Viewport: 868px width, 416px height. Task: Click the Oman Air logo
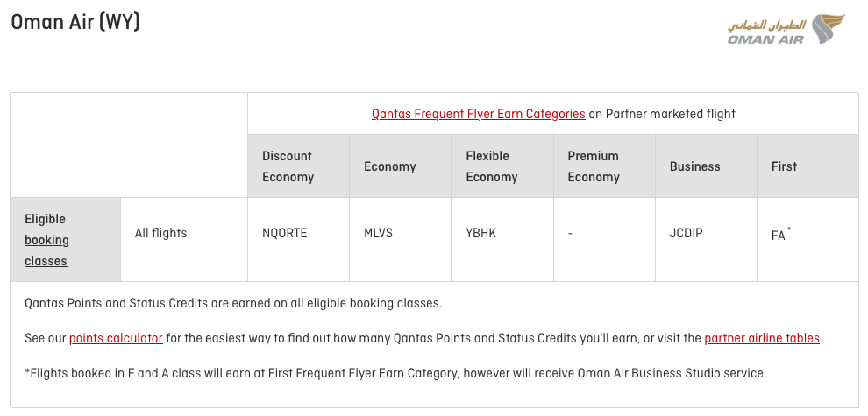click(786, 29)
